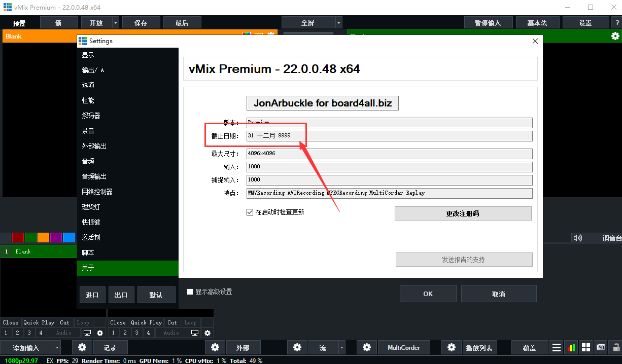Click gear icon in output input controls
Image resolution: width=622 pixels, height=364 pixels.
tap(208, 333)
